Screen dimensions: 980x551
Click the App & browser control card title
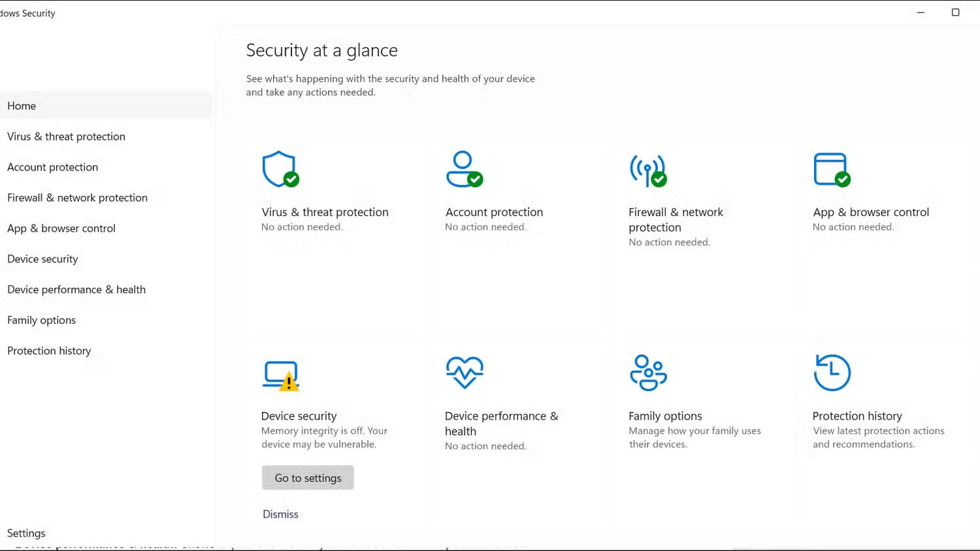pyautogui.click(x=871, y=212)
